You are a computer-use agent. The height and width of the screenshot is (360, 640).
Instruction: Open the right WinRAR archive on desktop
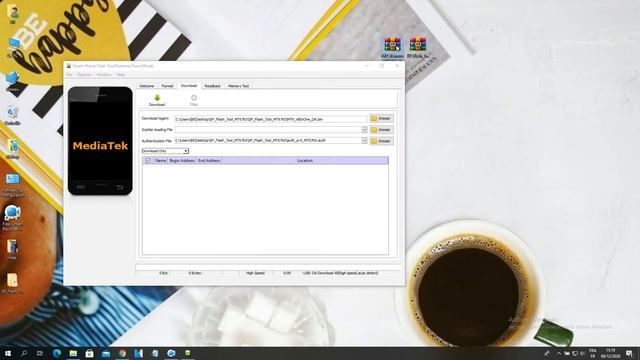click(x=418, y=47)
